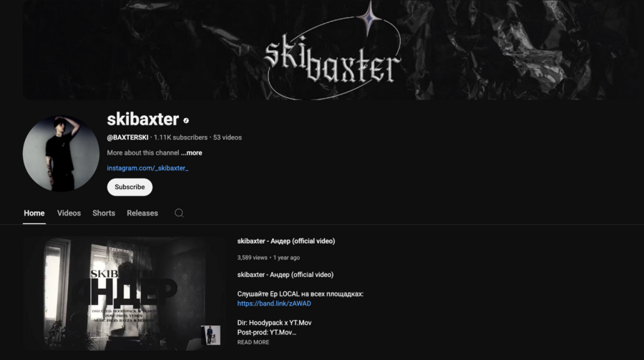
Task: Open the band.link/zAWAD link
Action: (274, 303)
